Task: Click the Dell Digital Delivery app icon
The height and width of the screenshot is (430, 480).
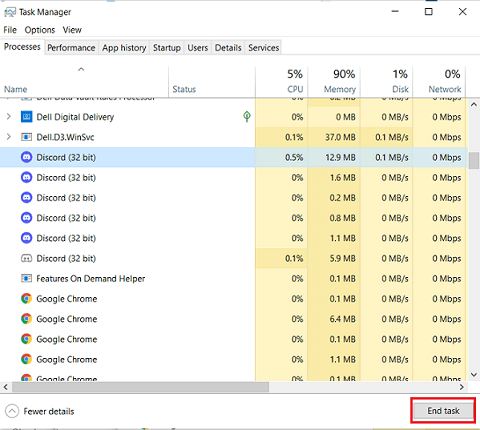Action: 26,117
